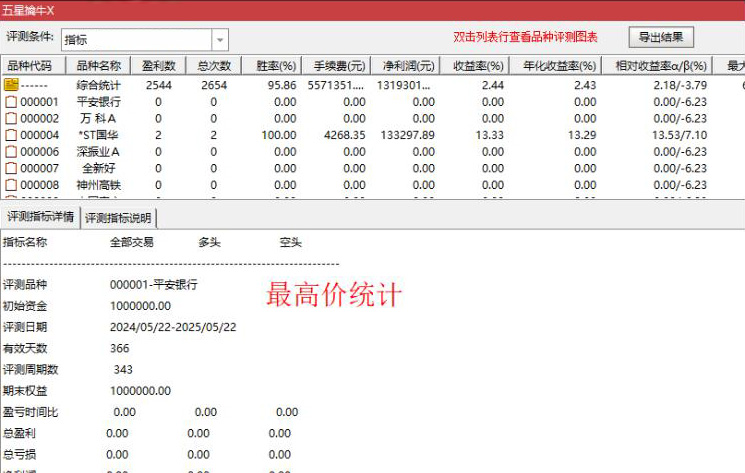Click the 期末权益 label
Screen dimensions: 745x473
click(25, 391)
